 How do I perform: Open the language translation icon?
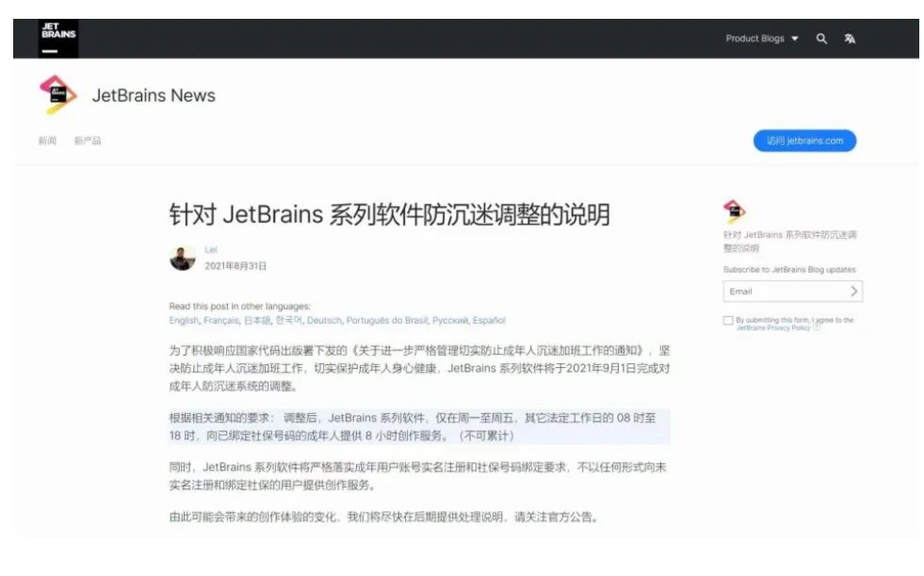coord(850,39)
